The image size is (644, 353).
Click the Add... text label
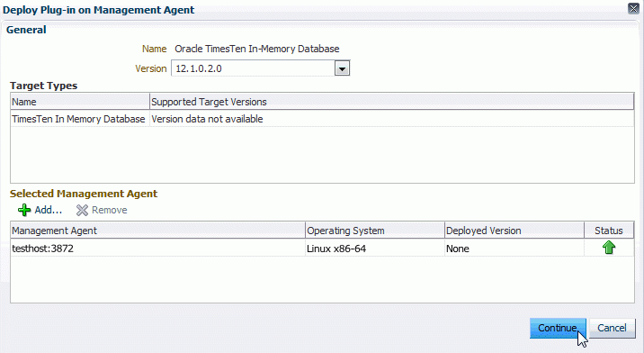pos(48,210)
